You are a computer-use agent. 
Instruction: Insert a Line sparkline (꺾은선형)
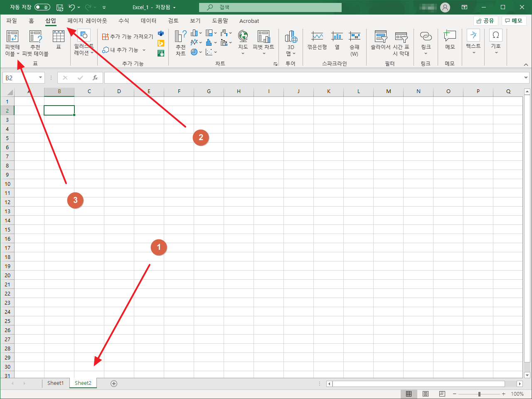(x=317, y=41)
